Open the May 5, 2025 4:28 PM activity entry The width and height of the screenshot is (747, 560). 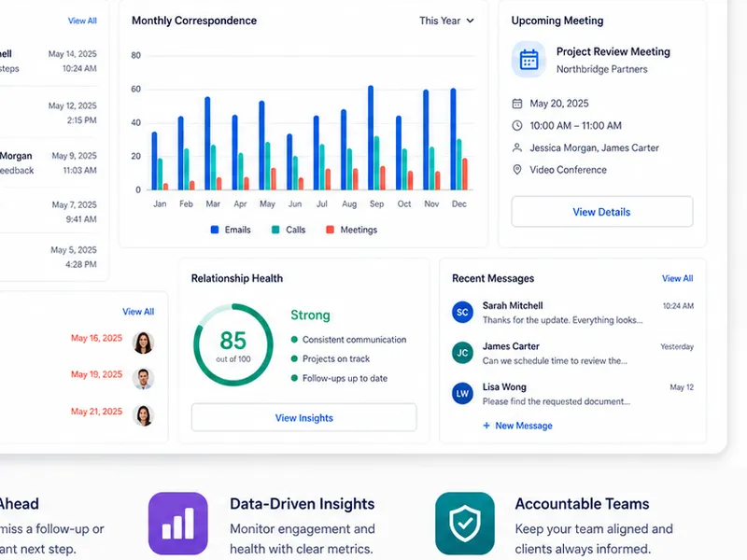pos(49,258)
